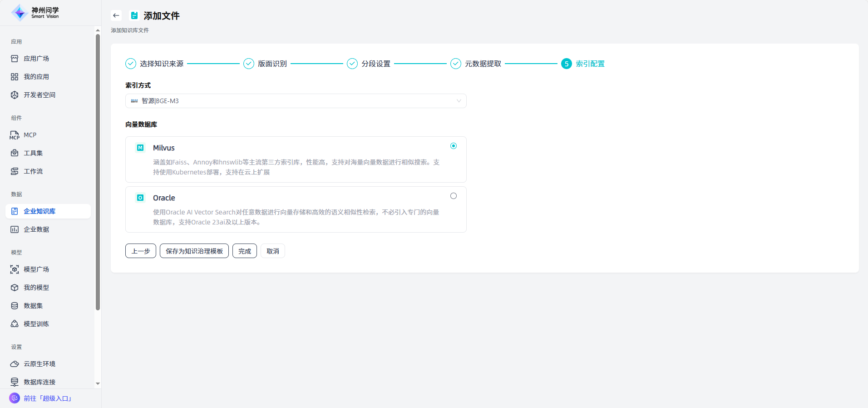Screen dimensions: 868x408
Task: Click 保存为知识治理模板 button
Action: tap(194, 251)
